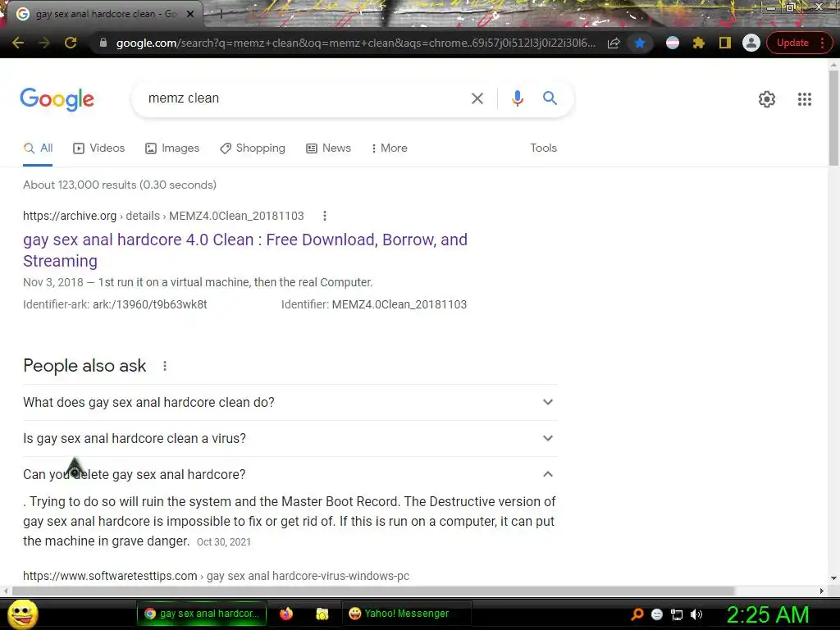Open the three-dot menu beside the archive.org URL
The image size is (840, 630).
tap(325, 216)
